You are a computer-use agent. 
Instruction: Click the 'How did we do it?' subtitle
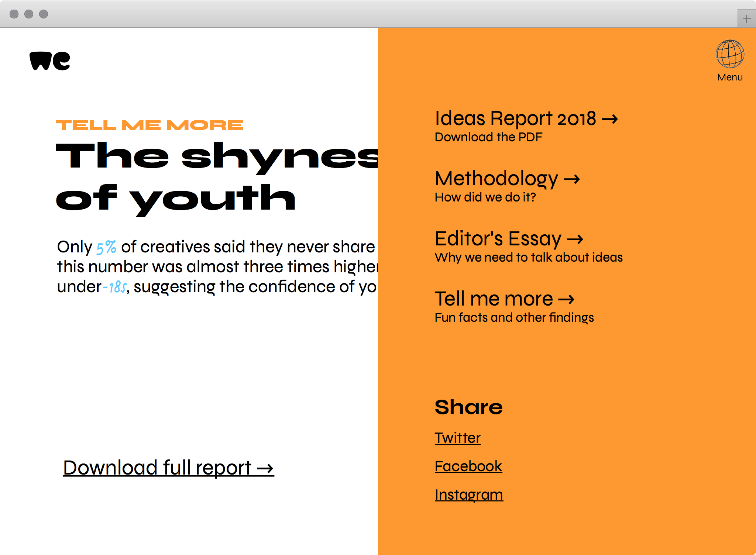coord(485,197)
